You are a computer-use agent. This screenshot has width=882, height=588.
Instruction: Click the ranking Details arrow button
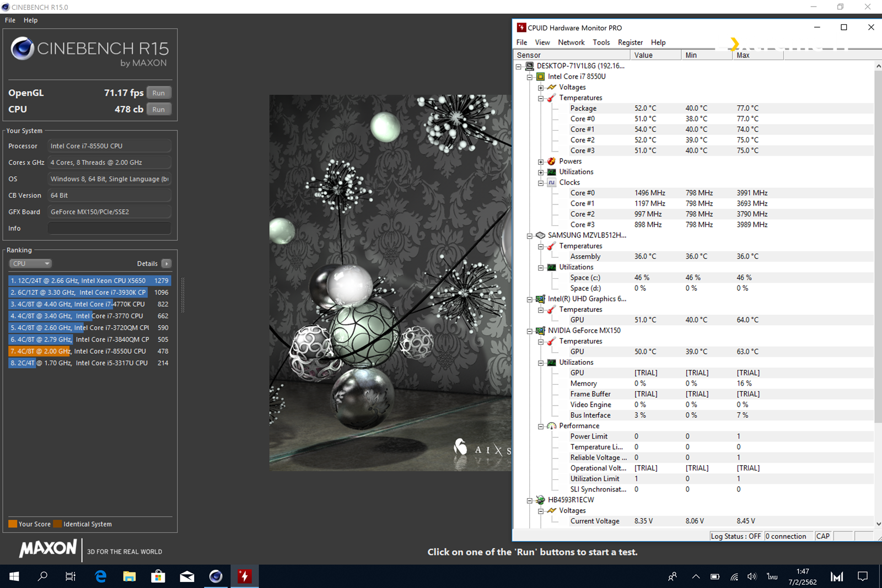(x=166, y=263)
